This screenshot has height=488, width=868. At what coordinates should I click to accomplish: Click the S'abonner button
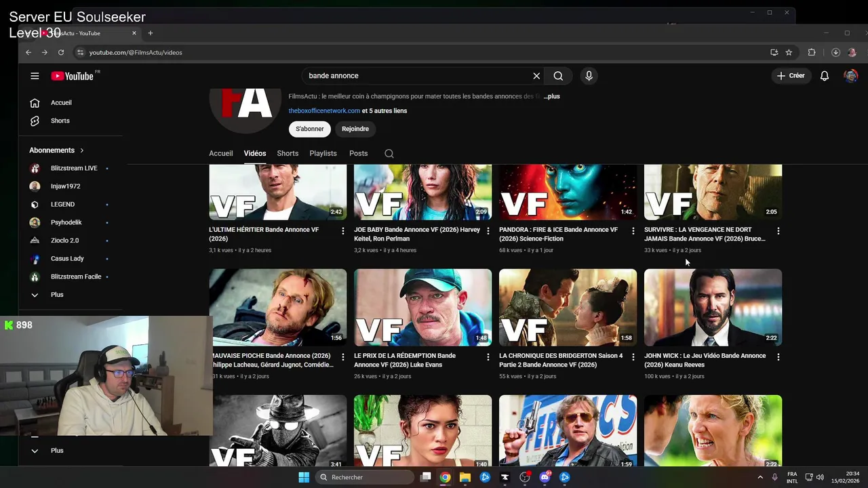[x=310, y=129]
